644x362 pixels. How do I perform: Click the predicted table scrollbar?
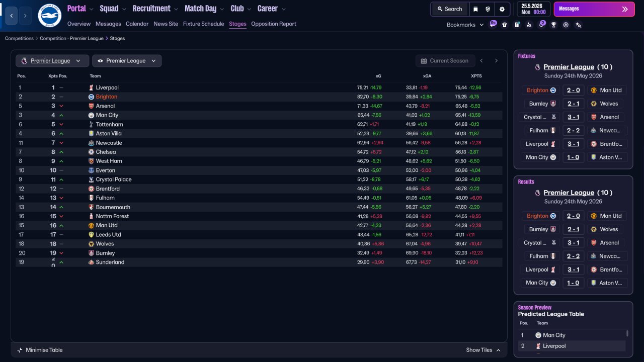point(627,333)
